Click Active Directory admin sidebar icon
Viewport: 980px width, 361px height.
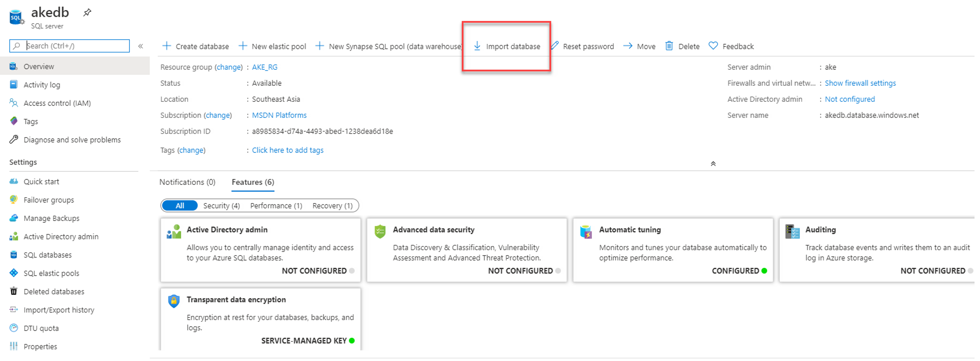point(14,236)
